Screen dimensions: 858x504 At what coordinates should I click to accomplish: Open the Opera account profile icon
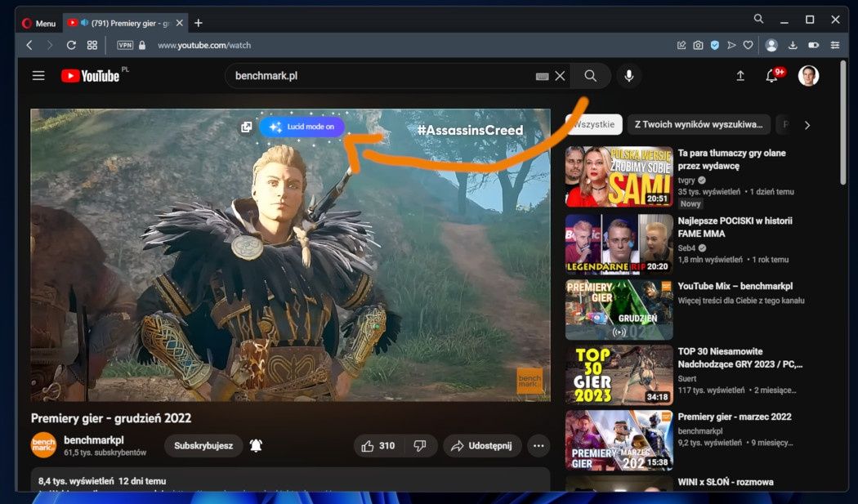[x=771, y=46]
